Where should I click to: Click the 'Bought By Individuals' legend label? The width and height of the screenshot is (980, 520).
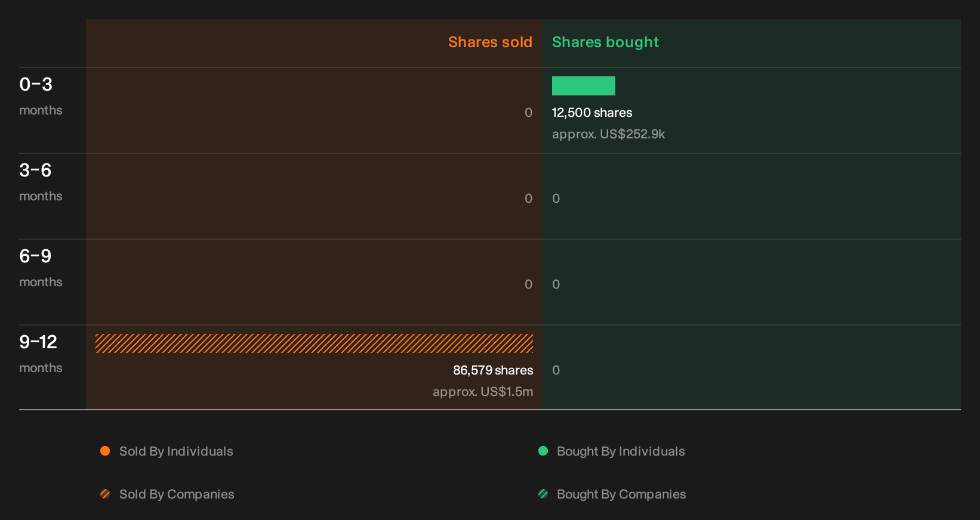(x=621, y=451)
